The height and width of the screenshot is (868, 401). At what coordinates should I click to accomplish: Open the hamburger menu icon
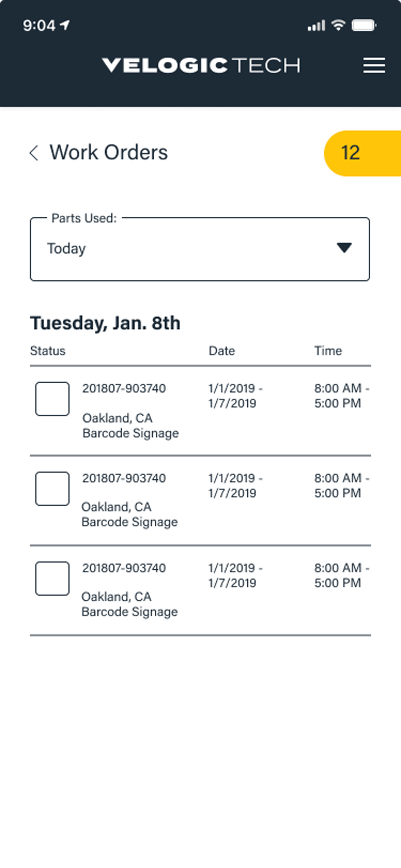click(374, 65)
